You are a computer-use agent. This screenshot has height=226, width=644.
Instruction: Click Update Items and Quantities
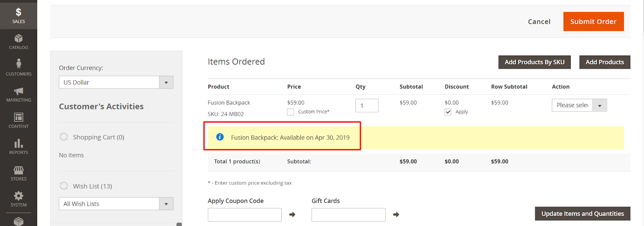tap(582, 214)
